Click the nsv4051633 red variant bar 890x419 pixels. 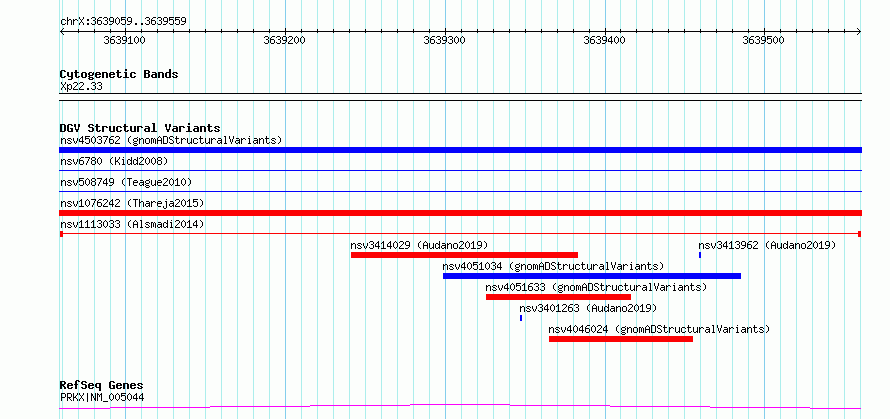[559, 297]
